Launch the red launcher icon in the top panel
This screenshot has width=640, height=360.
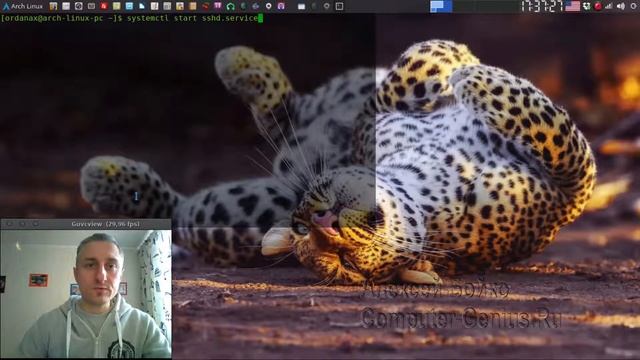coord(104,6)
